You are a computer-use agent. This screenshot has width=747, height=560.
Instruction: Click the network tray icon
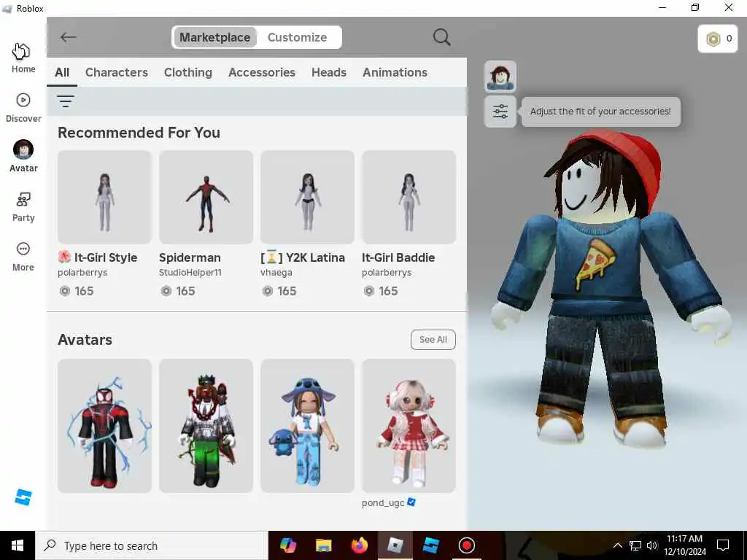pyautogui.click(x=635, y=545)
